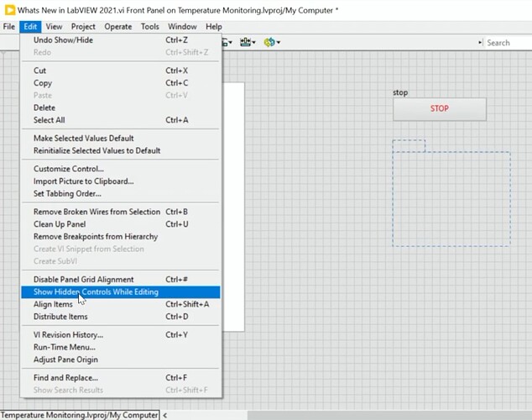Open the Tools menu
532x420 pixels.
[x=150, y=27]
